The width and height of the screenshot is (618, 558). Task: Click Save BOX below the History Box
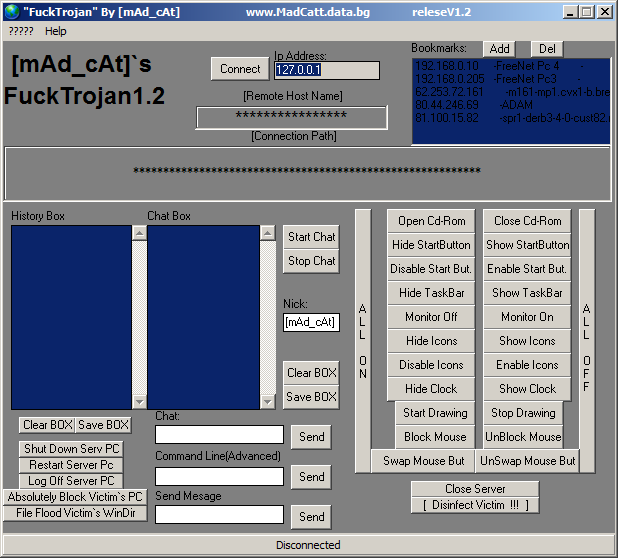click(x=103, y=425)
